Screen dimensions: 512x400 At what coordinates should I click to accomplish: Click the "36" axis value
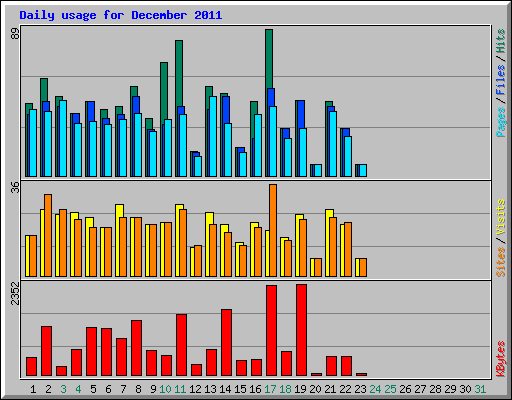tap(15, 187)
